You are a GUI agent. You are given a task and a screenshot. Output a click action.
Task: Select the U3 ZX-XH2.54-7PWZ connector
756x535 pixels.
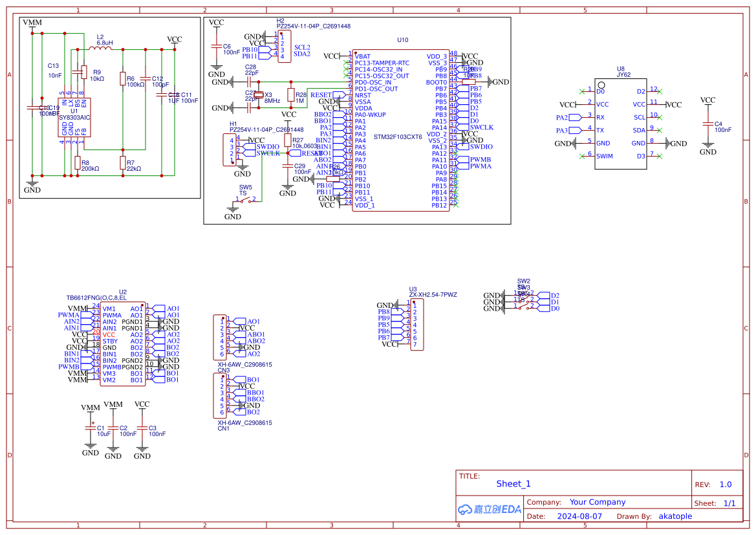click(417, 324)
